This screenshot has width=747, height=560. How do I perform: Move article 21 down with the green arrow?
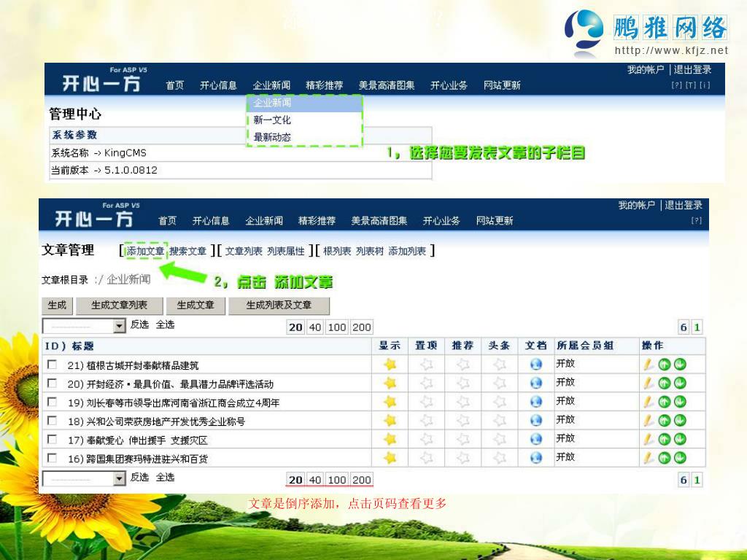click(x=680, y=365)
